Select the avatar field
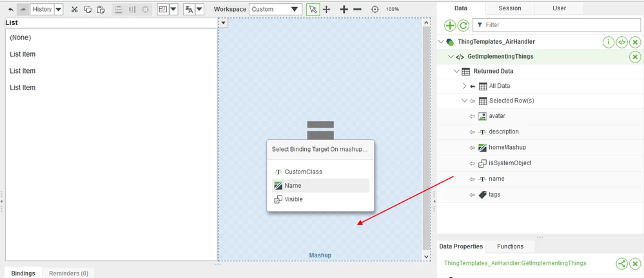 (497, 116)
